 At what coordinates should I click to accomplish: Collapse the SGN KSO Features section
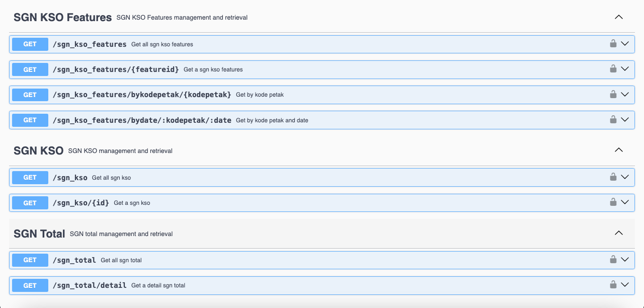coord(619,17)
